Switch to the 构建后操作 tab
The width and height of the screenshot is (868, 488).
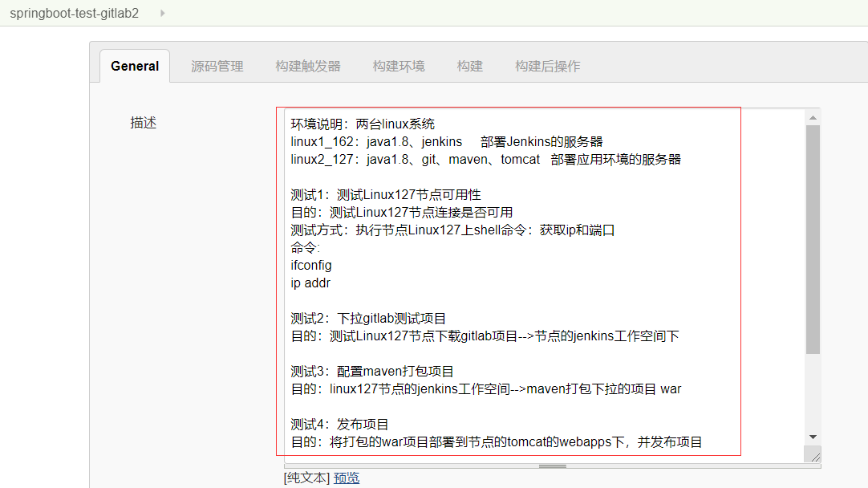pyautogui.click(x=547, y=66)
